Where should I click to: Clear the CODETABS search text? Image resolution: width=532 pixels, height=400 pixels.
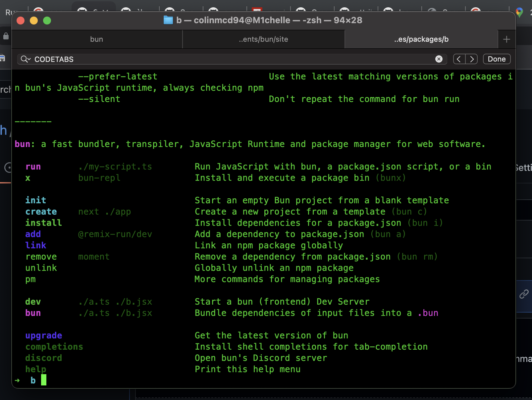[439, 59]
